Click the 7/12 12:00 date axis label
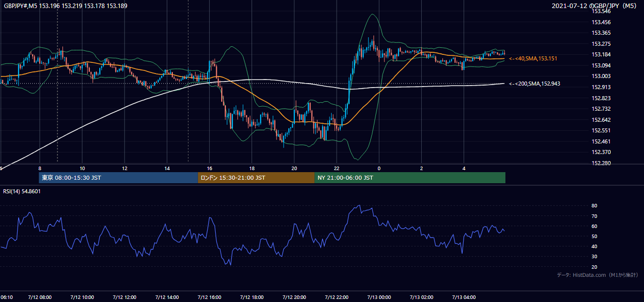 (x=124, y=297)
